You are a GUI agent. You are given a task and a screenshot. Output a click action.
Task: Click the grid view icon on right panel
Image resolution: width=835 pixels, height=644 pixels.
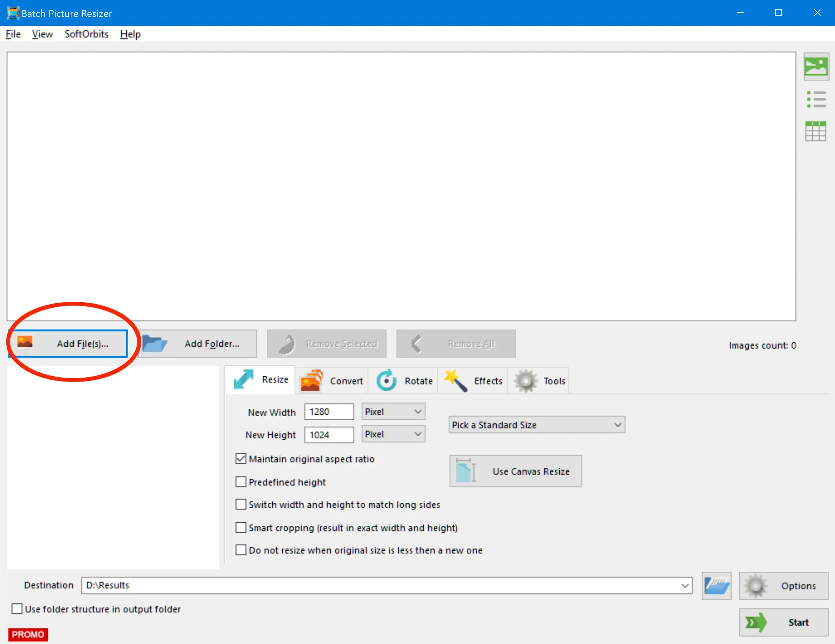point(816,131)
